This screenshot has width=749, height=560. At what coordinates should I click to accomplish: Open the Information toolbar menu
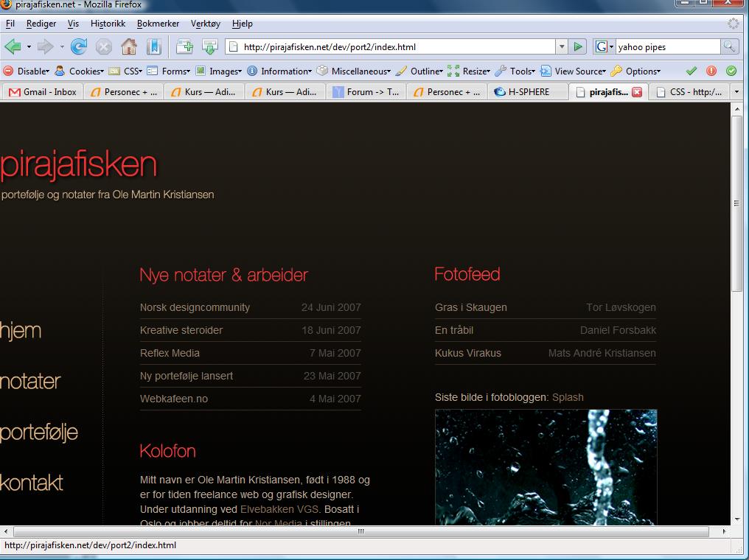click(280, 71)
